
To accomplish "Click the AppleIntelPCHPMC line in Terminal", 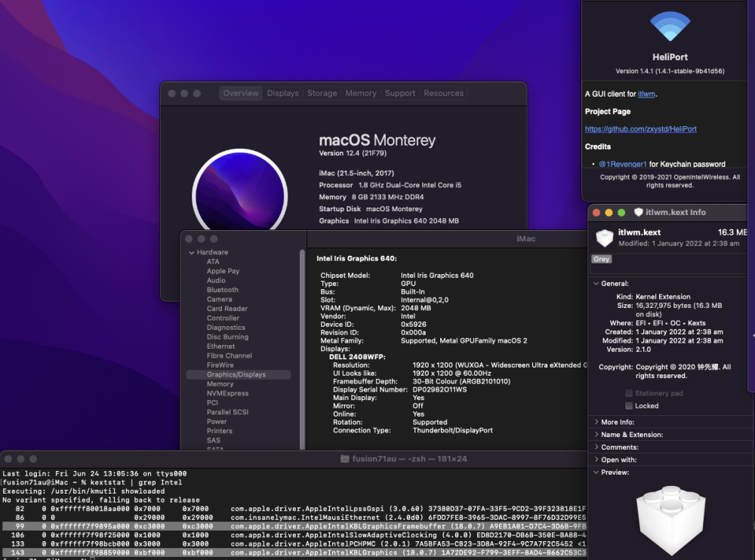I will (294, 543).
